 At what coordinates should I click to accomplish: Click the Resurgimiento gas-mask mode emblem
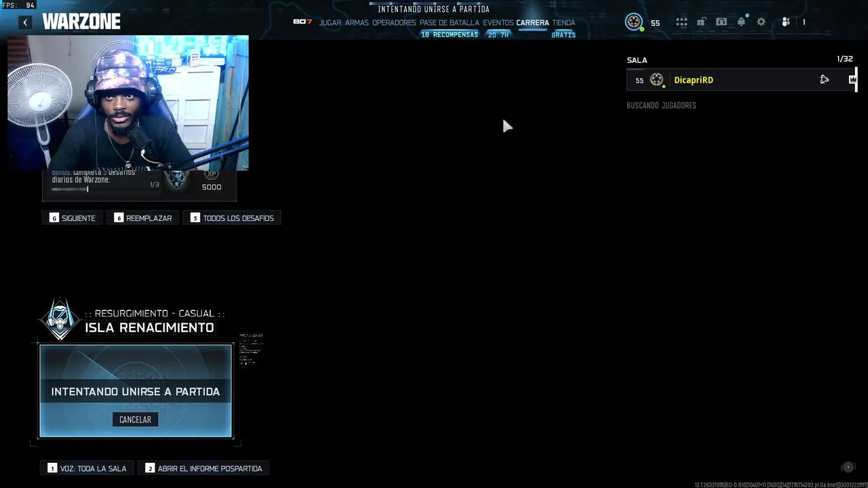60,319
